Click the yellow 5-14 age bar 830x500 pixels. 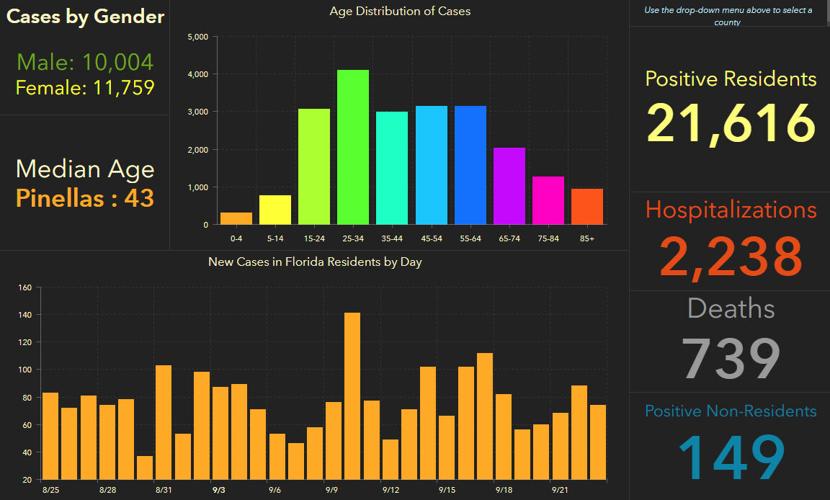[275, 209]
